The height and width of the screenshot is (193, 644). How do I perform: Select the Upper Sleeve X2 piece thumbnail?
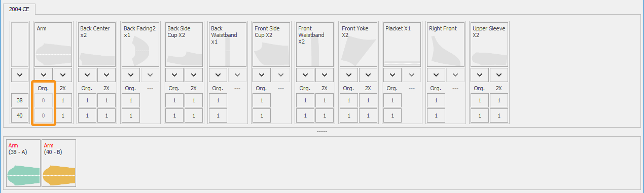pyautogui.click(x=489, y=45)
